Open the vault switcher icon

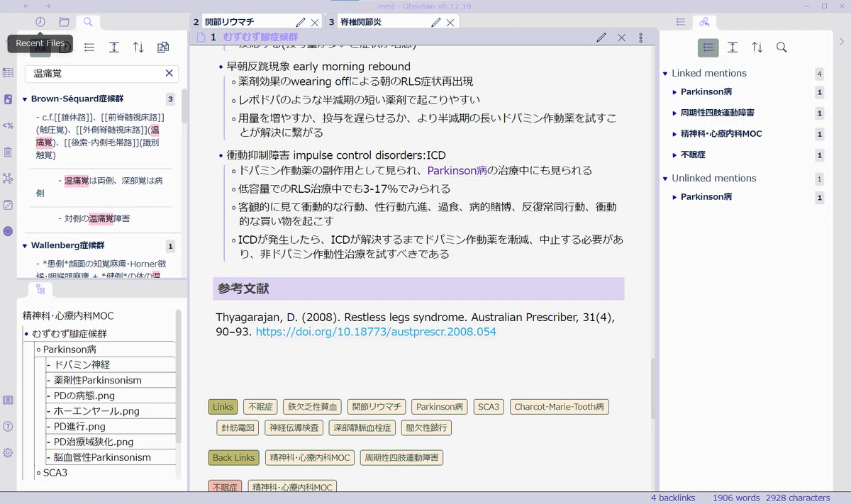coord(8,400)
